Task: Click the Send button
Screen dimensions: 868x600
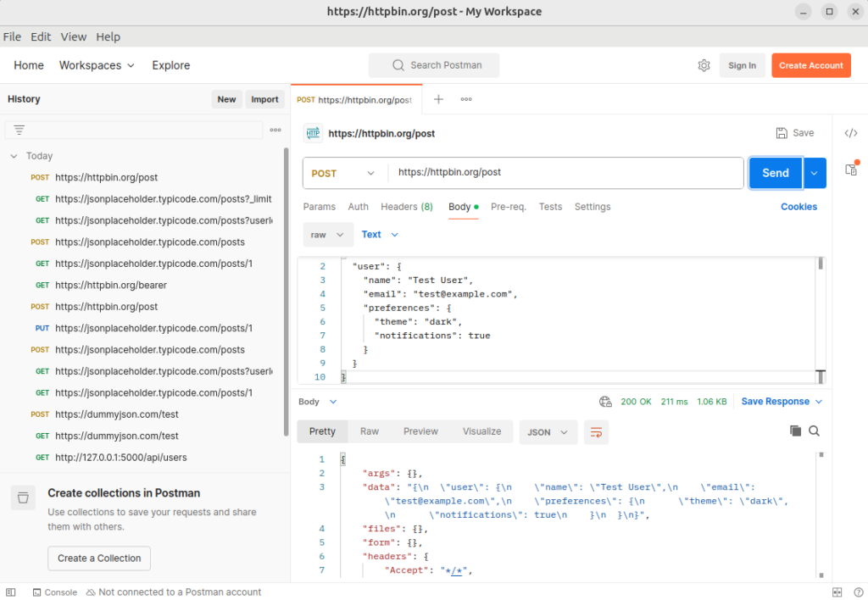Action: click(x=776, y=173)
